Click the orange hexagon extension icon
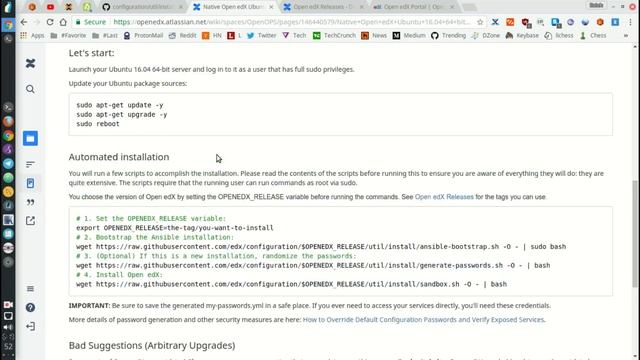The height and width of the screenshot is (360, 640). (x=600, y=22)
